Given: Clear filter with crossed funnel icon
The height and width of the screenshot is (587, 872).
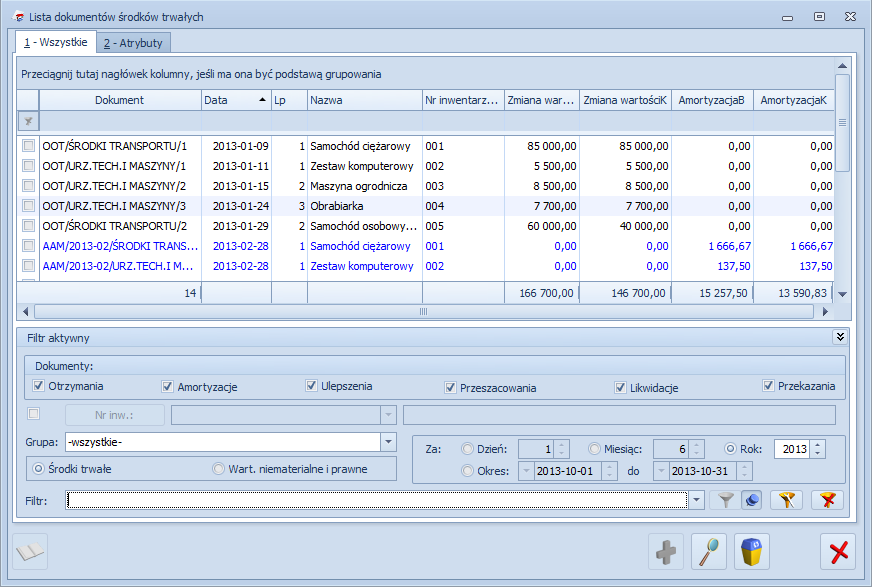Looking at the screenshot, I should pyautogui.click(x=828, y=500).
